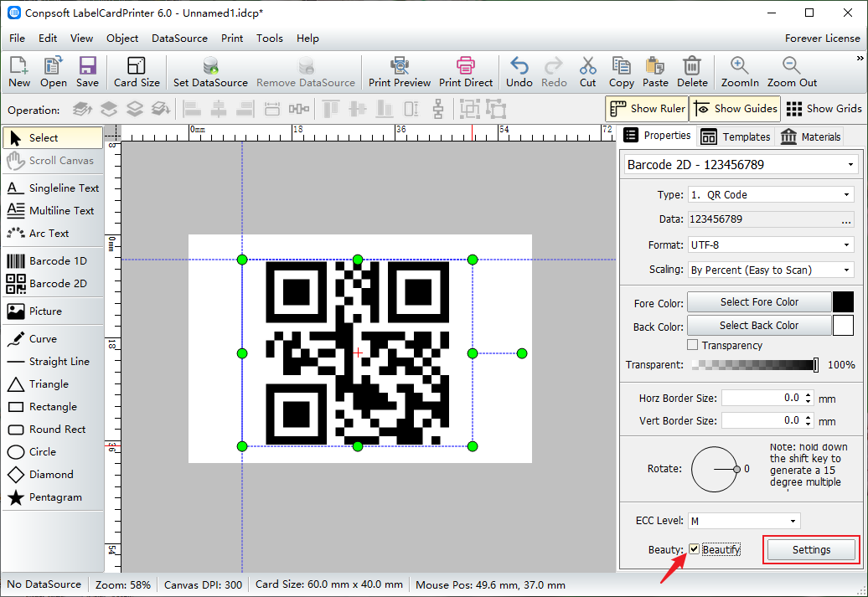Screen dimensions: 868x597
Task: Switch to the Templates tab
Action: [x=736, y=136]
